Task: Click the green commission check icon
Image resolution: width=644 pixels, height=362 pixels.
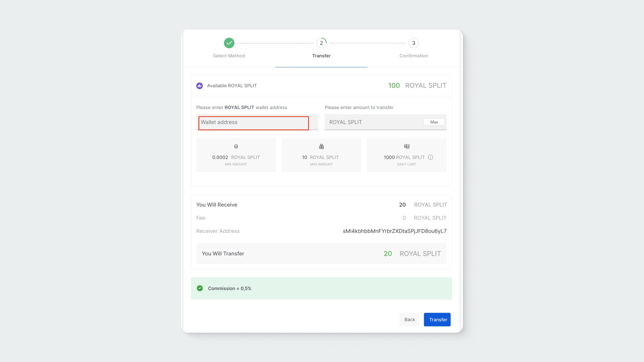Action: pos(200,288)
